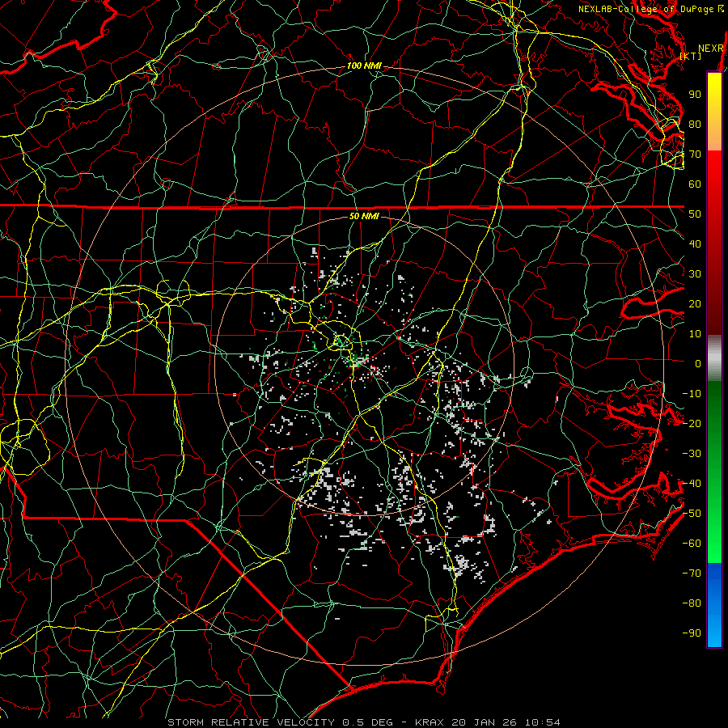
Task: Click the 60 value on the velocity scale
Action: 695,184
